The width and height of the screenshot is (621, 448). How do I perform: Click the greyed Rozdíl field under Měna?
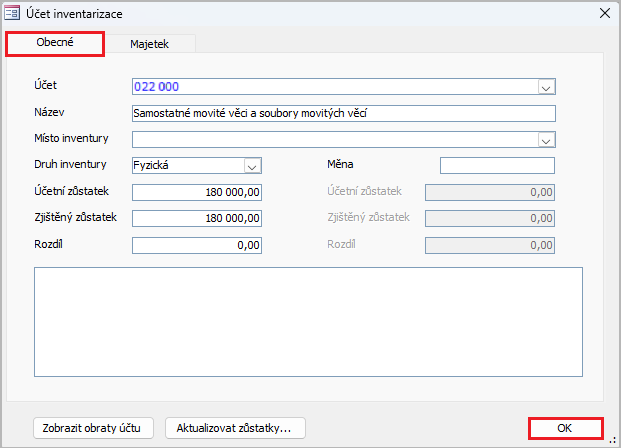click(490, 245)
